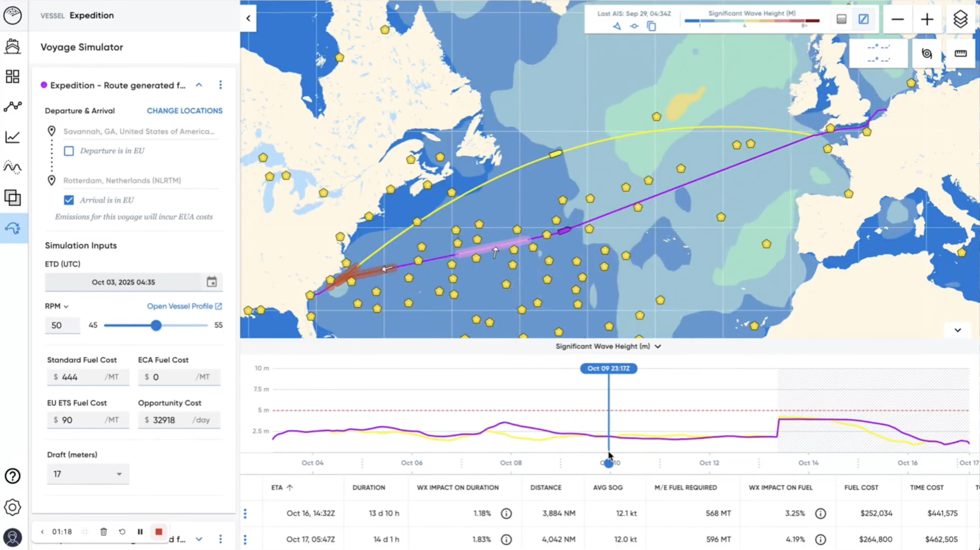Open the settings gear icon in sidebar

click(13, 507)
